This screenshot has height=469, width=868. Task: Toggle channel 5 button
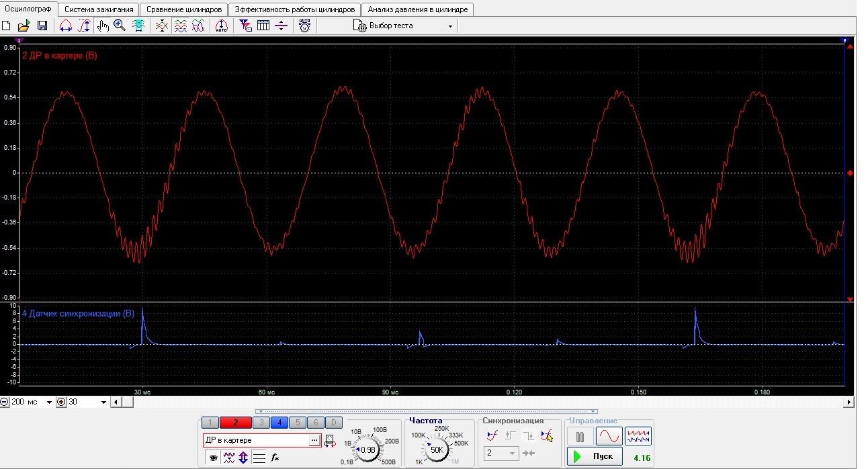tap(298, 423)
